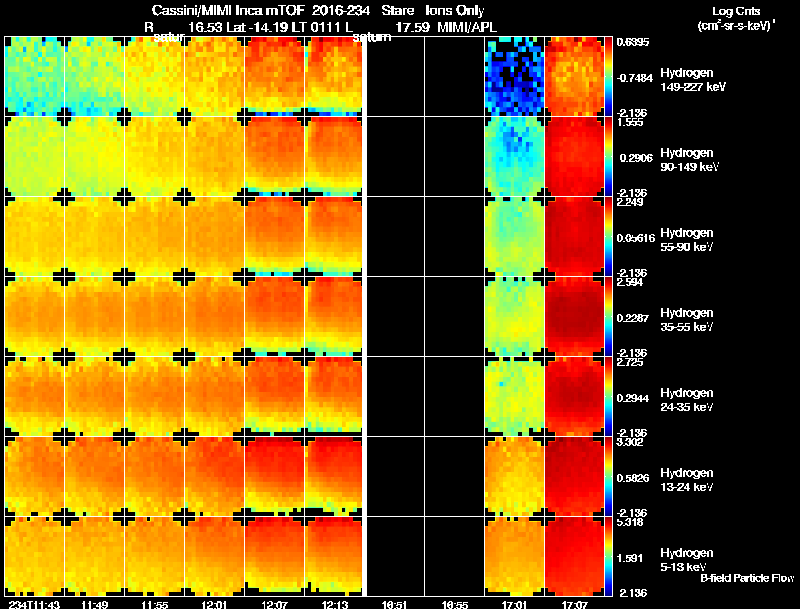Viewport: 800px width, 609px height.
Task: Click the '234T11:43' time axis label
Action: 34,604
